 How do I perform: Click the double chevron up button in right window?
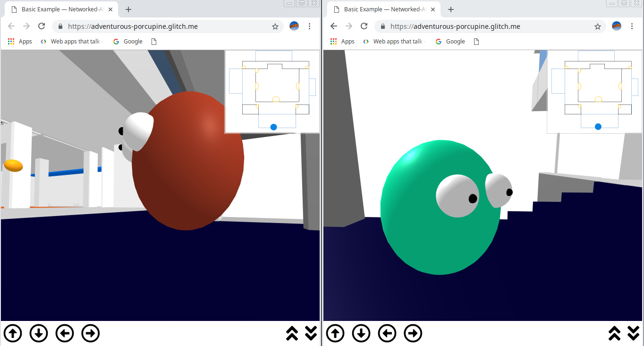(615, 334)
